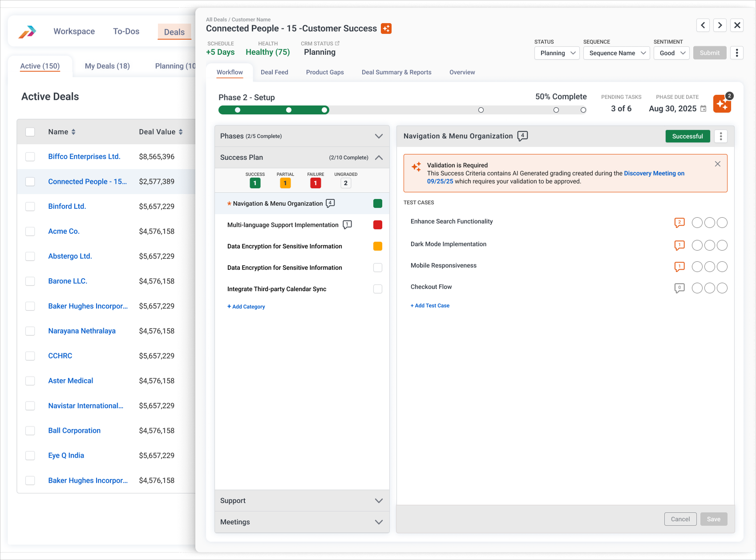Image resolution: width=756 pixels, height=560 pixels.
Task: Switch to the To-Dos nav item
Action: point(126,32)
